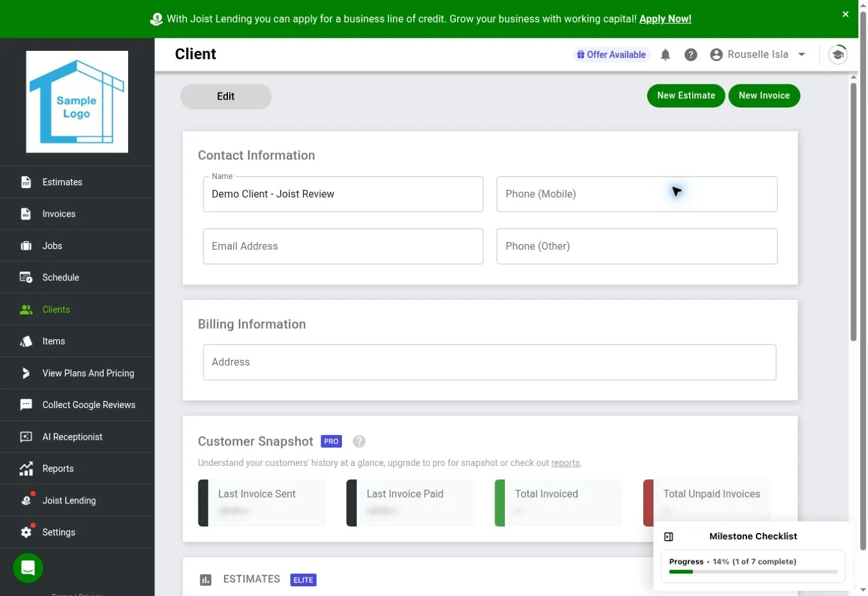Click the ELITE badge
Image resolution: width=868 pixels, height=596 pixels.
click(303, 580)
